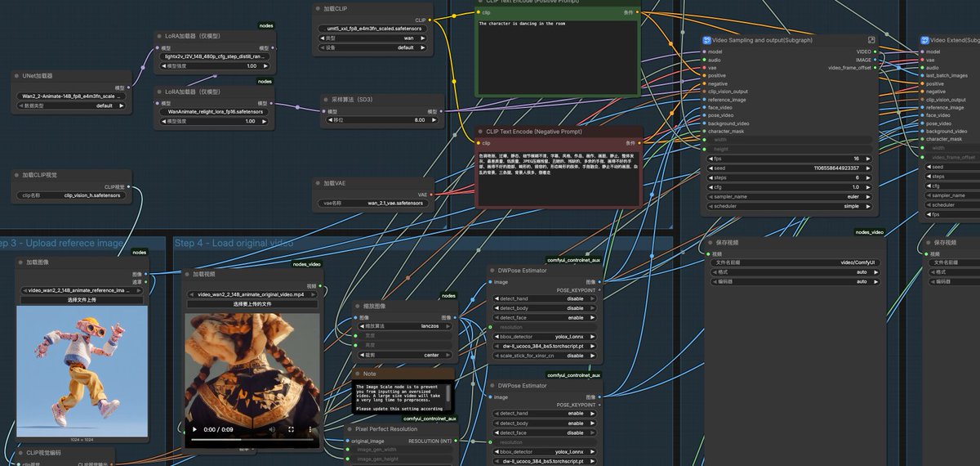Viewport: 980px width, 466px height.
Task: Click the video_frame_offset output slot dot
Action: point(875,68)
